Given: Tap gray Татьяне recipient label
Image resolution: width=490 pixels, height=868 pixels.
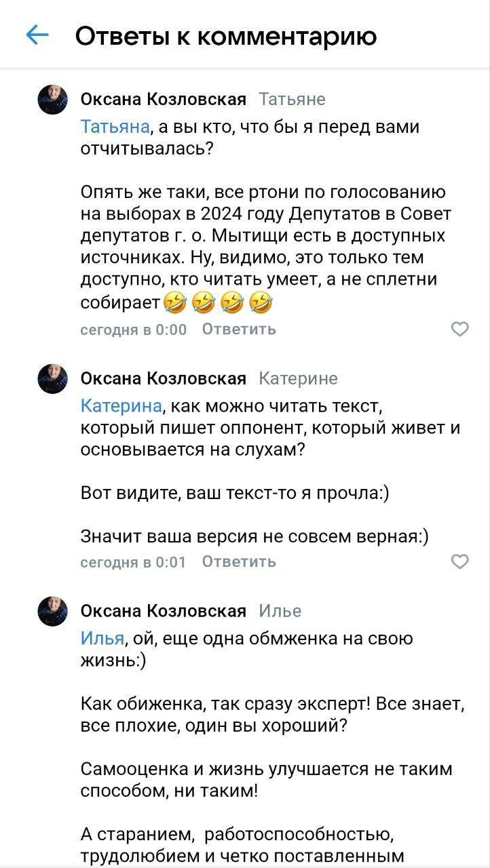Looking at the screenshot, I should pyautogui.click(x=293, y=100).
